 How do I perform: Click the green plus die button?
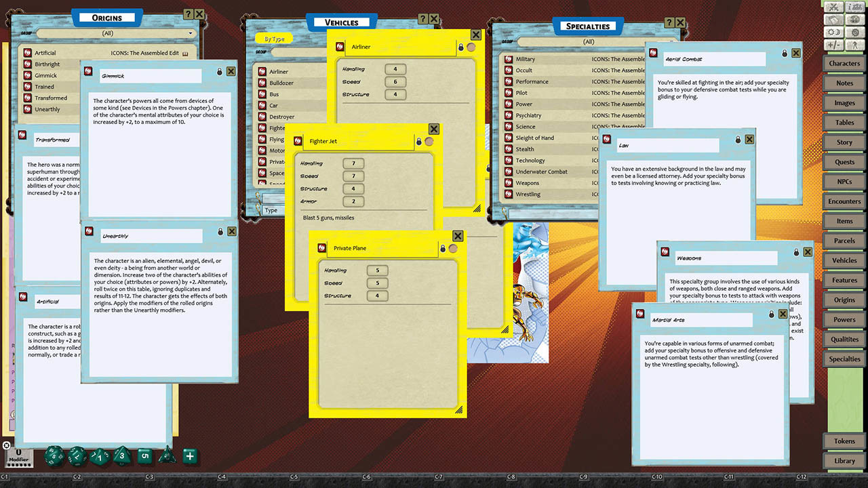tap(190, 455)
